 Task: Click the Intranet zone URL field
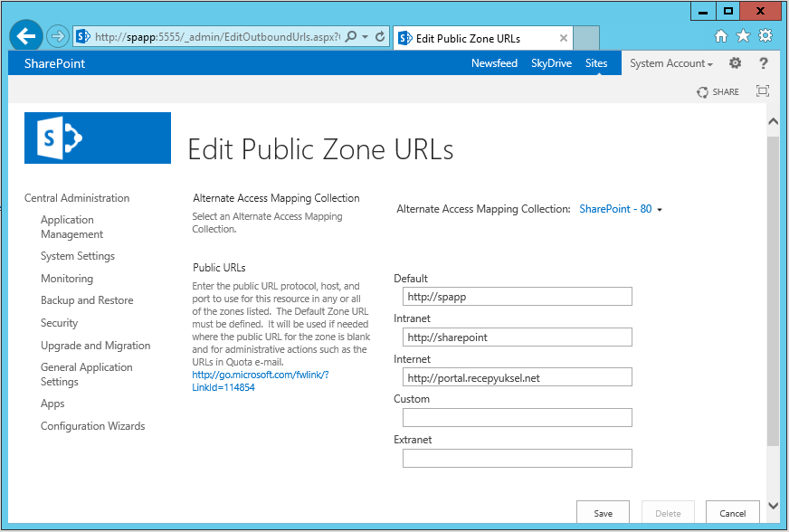(x=518, y=337)
